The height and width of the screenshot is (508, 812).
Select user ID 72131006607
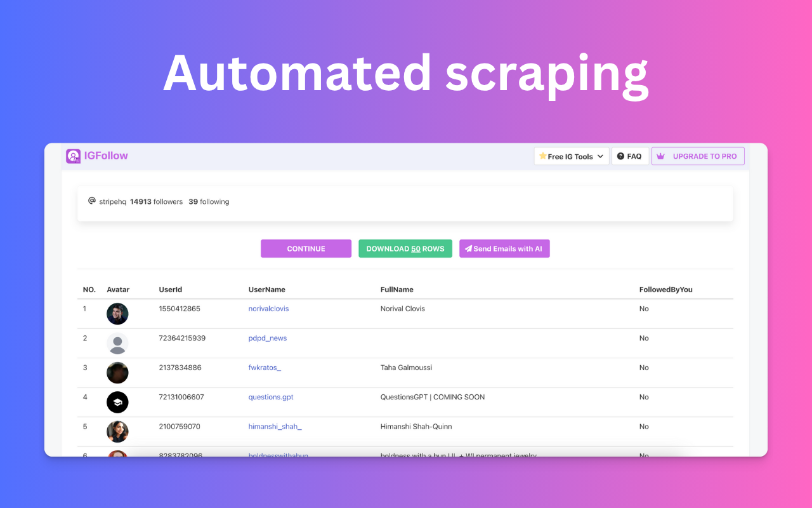(181, 397)
